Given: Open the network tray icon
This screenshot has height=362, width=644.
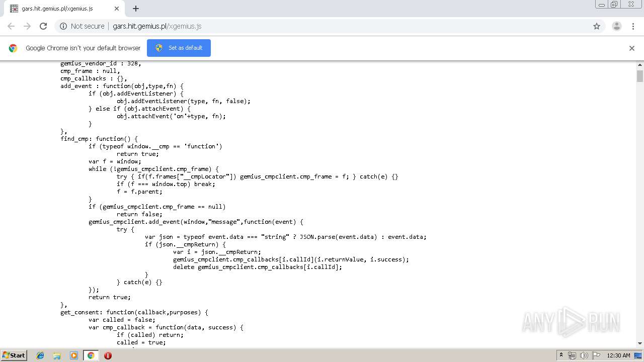Looking at the screenshot, I should (x=572, y=355).
